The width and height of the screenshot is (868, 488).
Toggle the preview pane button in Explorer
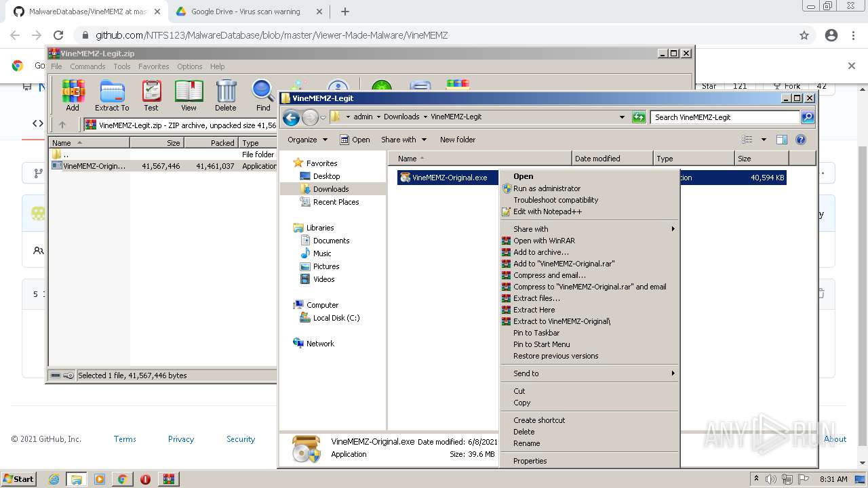782,140
